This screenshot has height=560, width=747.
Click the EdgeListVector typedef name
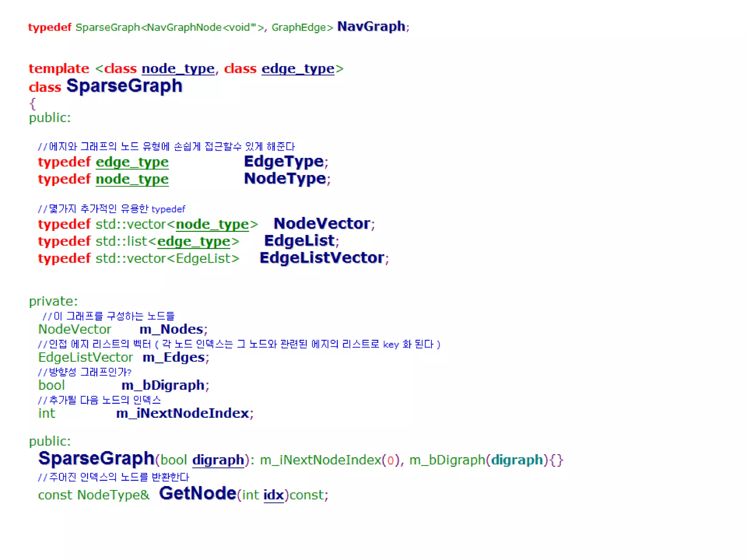(322, 258)
